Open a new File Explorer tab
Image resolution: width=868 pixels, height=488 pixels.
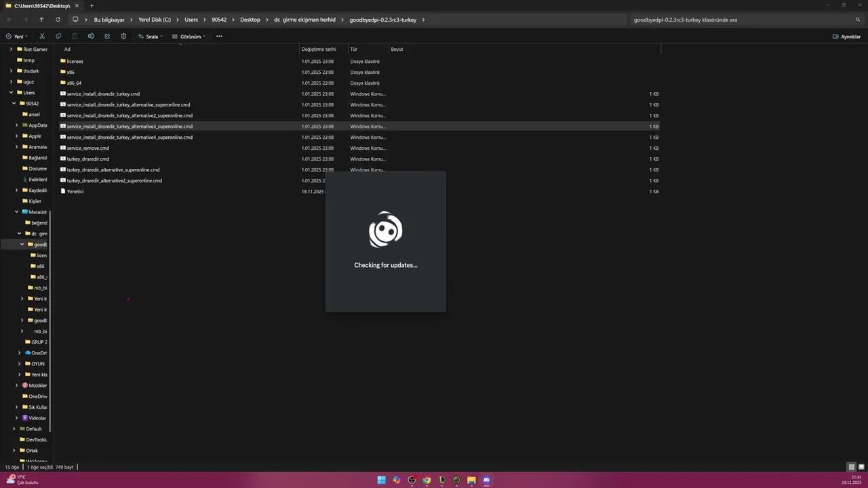click(92, 5)
